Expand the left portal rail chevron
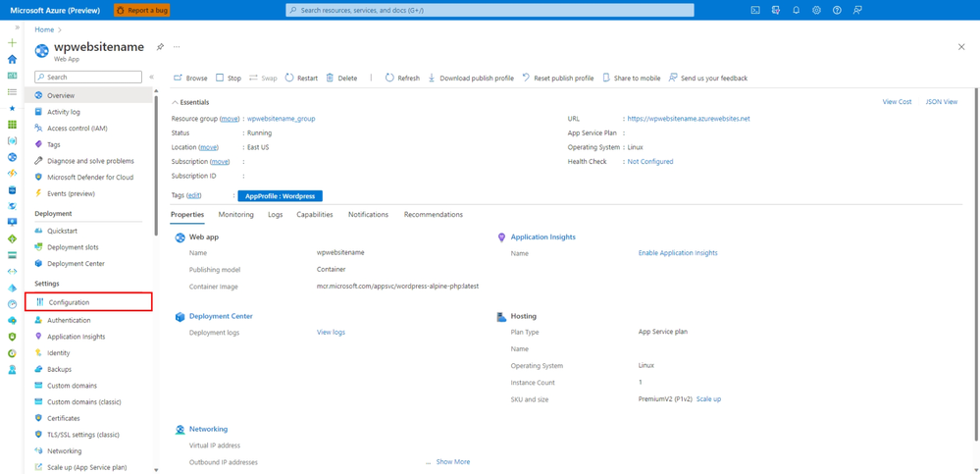Screen dimensions: 980x474 click(x=17, y=28)
